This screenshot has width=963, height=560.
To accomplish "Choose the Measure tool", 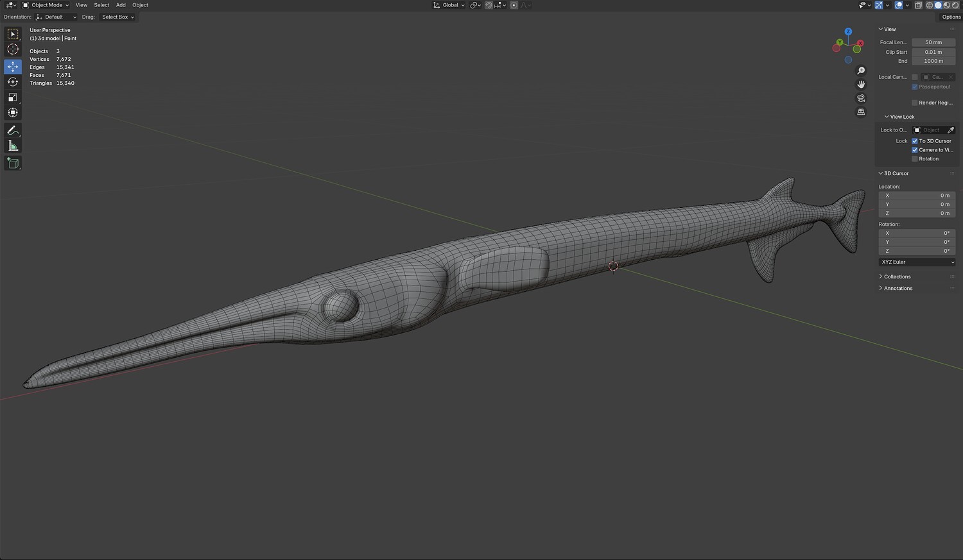I will (13, 146).
